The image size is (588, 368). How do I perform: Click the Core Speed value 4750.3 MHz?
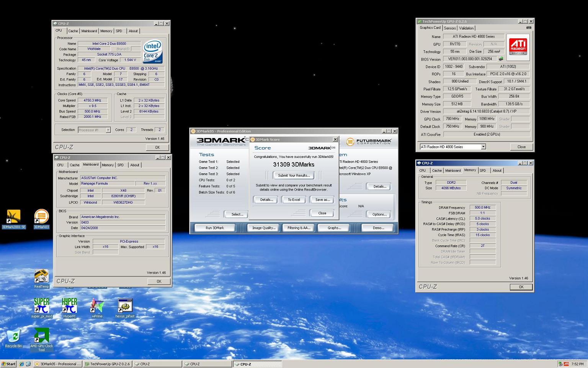tap(92, 100)
